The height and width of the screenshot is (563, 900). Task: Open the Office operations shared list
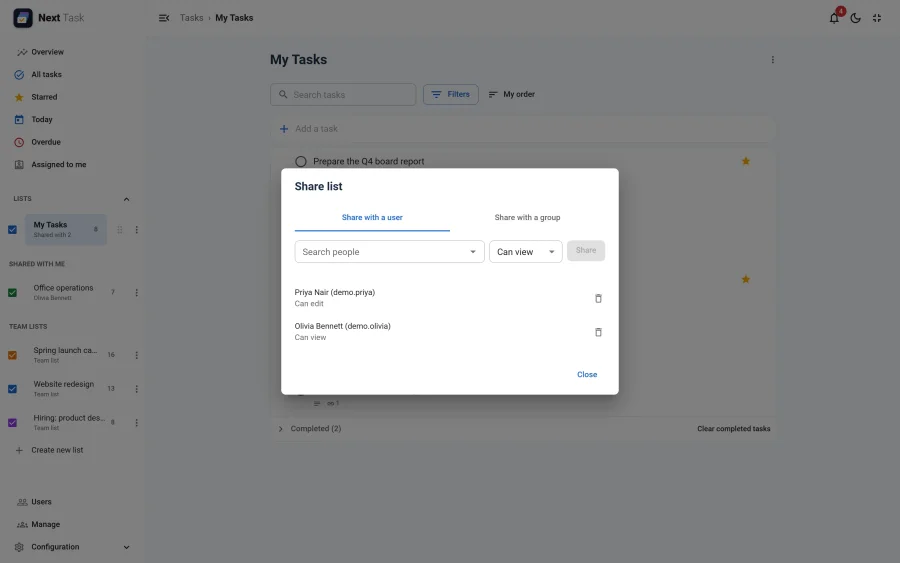[x=63, y=293]
